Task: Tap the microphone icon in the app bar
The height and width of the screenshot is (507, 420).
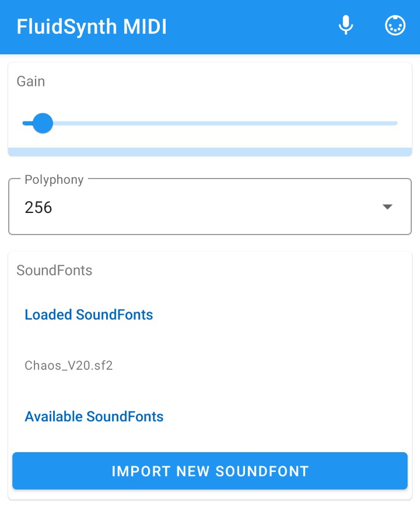Action: pyautogui.click(x=346, y=26)
